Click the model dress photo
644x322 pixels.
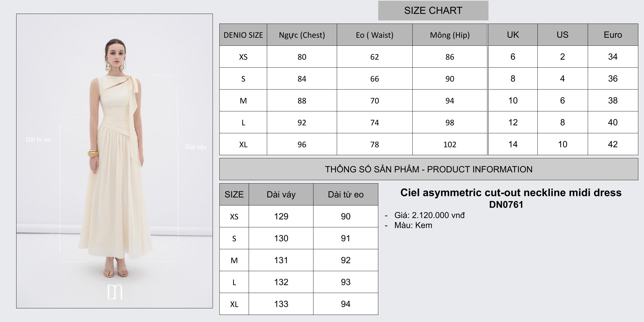click(115, 161)
